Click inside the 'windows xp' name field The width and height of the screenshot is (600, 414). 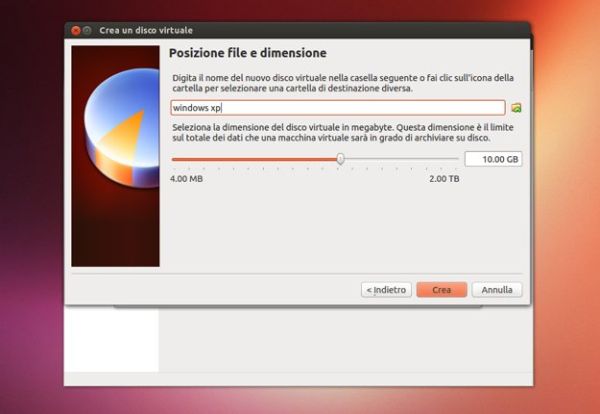tap(337, 107)
